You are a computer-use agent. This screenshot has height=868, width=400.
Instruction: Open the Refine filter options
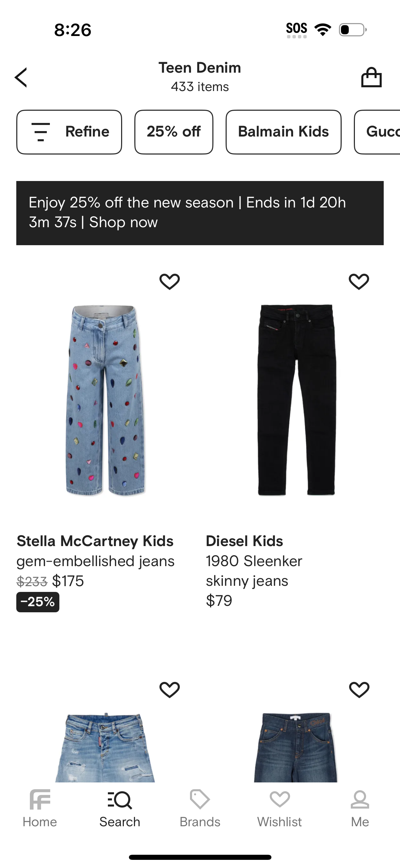[x=69, y=132]
